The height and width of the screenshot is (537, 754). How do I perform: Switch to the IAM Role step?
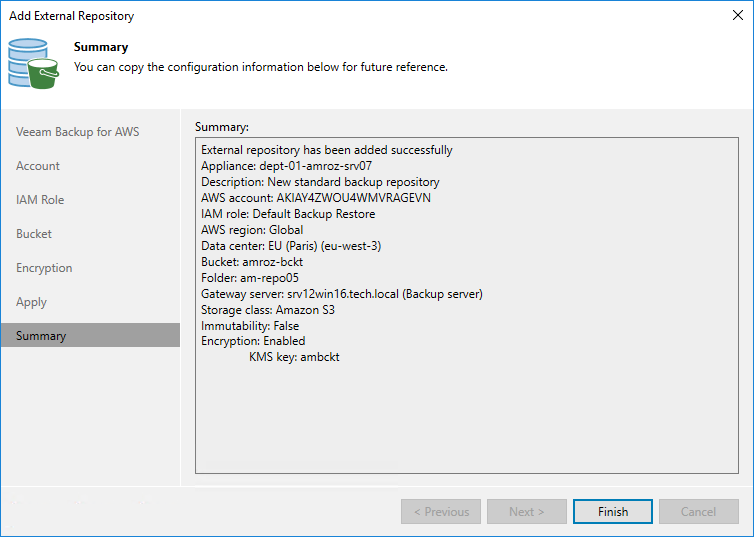(x=40, y=200)
